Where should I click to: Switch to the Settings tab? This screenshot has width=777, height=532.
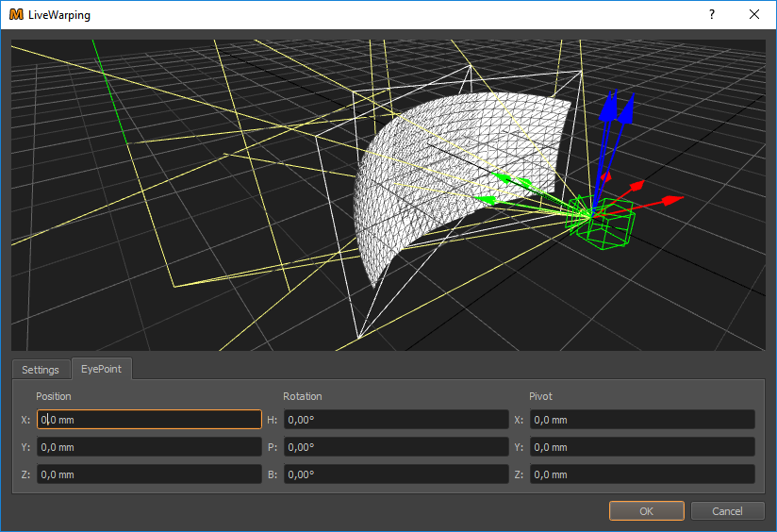[x=41, y=370]
